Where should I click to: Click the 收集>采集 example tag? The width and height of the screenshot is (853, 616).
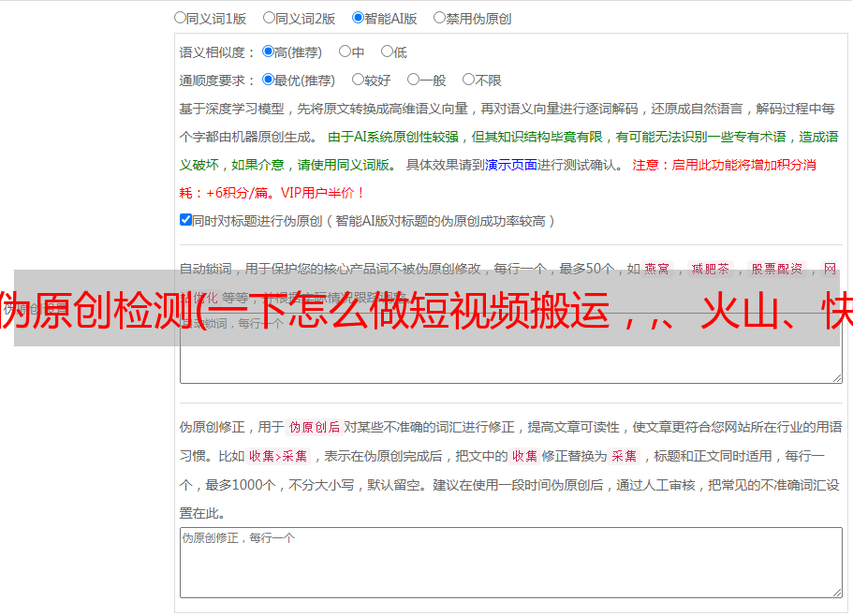[x=278, y=456]
